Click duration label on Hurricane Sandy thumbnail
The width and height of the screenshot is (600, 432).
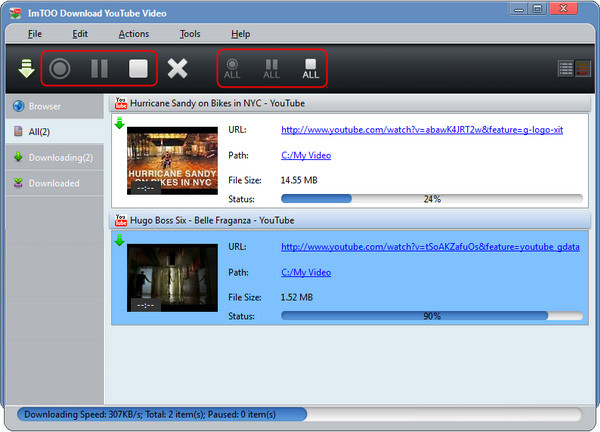coord(145,188)
